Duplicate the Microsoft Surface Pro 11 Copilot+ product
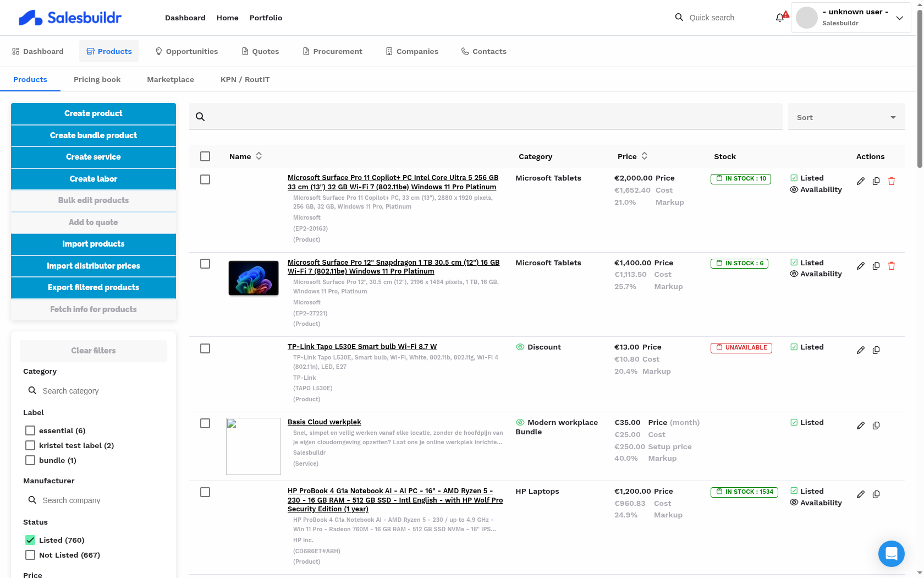The width and height of the screenshot is (924, 578). pos(876,181)
